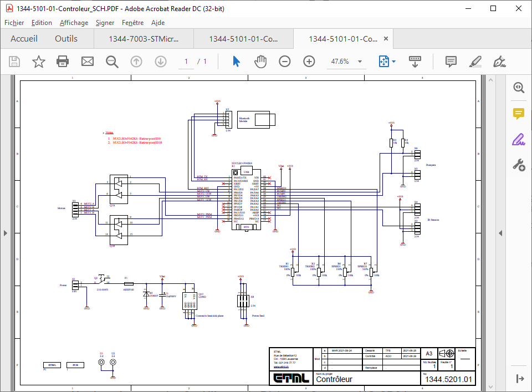
Task: Click the 1344.5201.01 drawing number
Action: [x=448, y=379]
